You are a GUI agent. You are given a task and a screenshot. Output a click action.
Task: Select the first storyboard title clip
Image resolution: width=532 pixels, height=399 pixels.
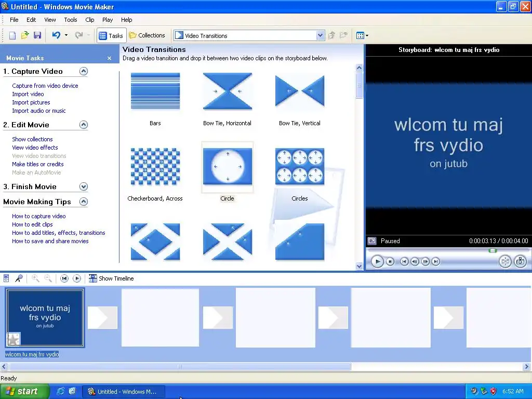45,317
